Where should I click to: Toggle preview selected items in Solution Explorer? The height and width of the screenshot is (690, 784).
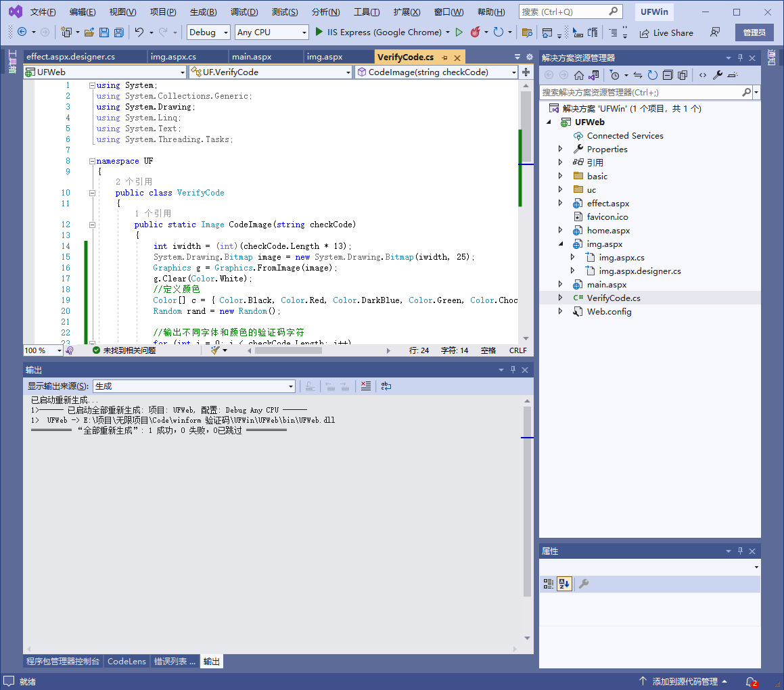click(733, 75)
